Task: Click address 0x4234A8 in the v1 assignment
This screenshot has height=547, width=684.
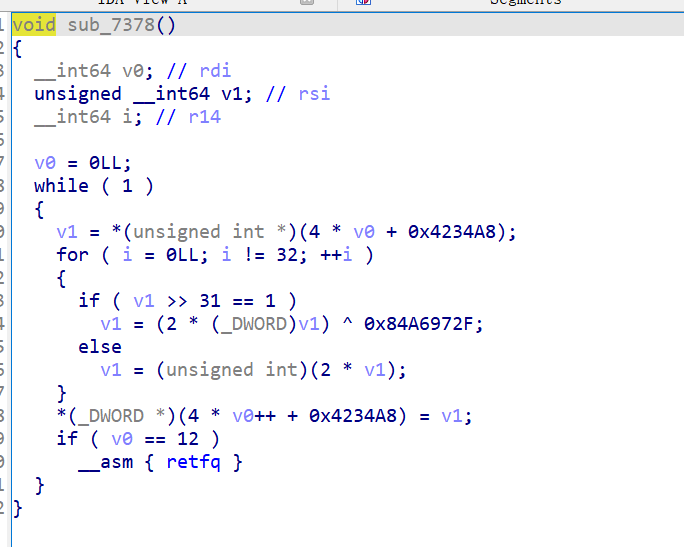Action: [x=460, y=232]
